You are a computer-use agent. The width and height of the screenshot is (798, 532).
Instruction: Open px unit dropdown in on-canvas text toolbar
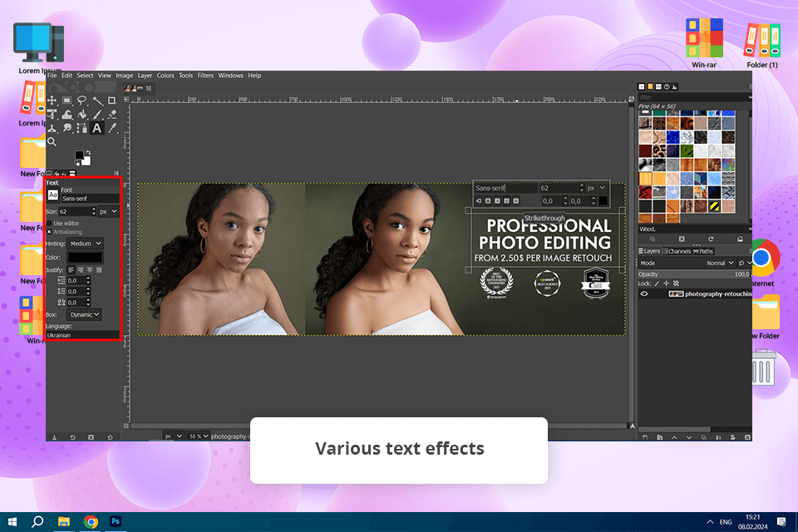coord(597,188)
